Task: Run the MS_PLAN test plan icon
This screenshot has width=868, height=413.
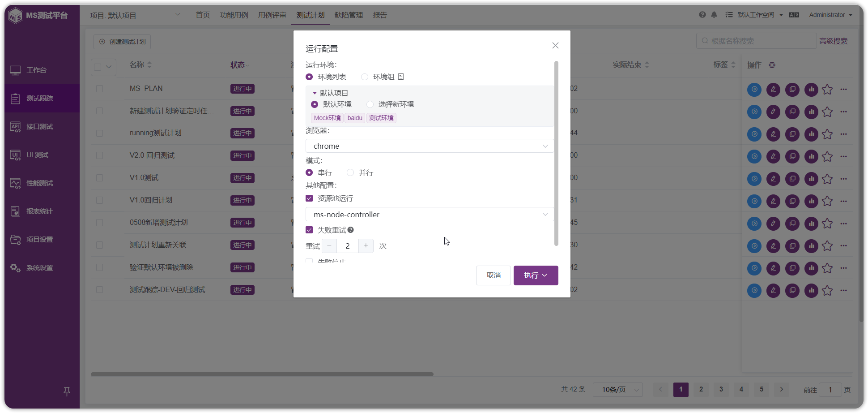Action: point(754,89)
